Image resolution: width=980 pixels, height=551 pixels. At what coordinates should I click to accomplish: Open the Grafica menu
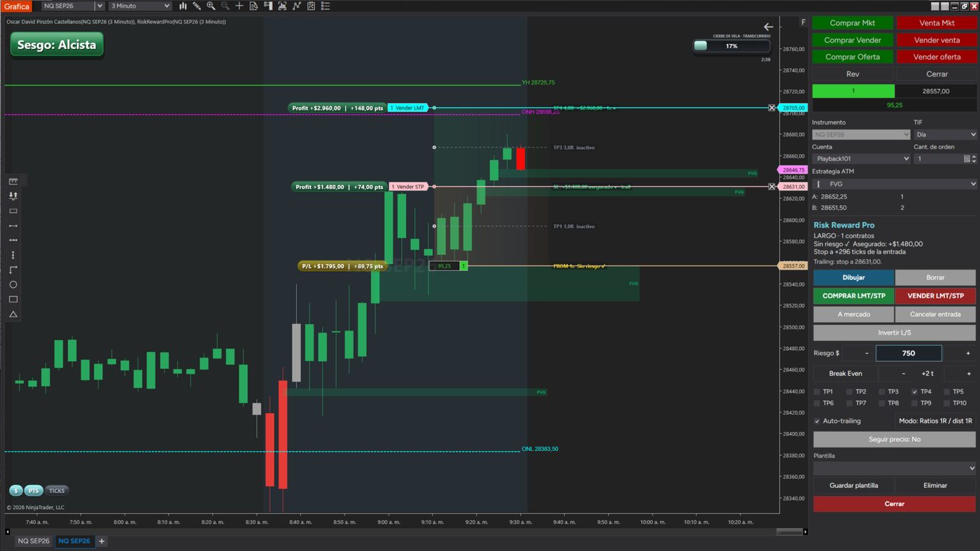(x=17, y=6)
